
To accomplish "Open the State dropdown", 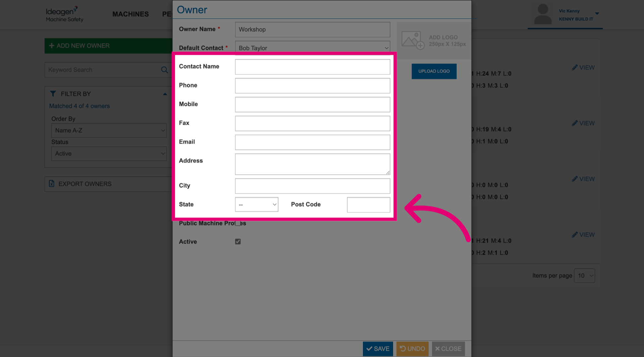I will (257, 204).
